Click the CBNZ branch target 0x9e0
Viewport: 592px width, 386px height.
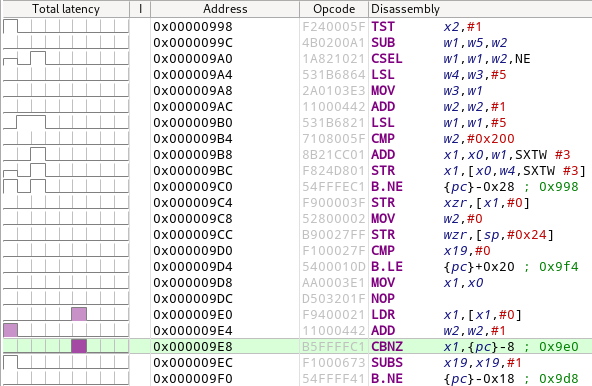point(558,346)
